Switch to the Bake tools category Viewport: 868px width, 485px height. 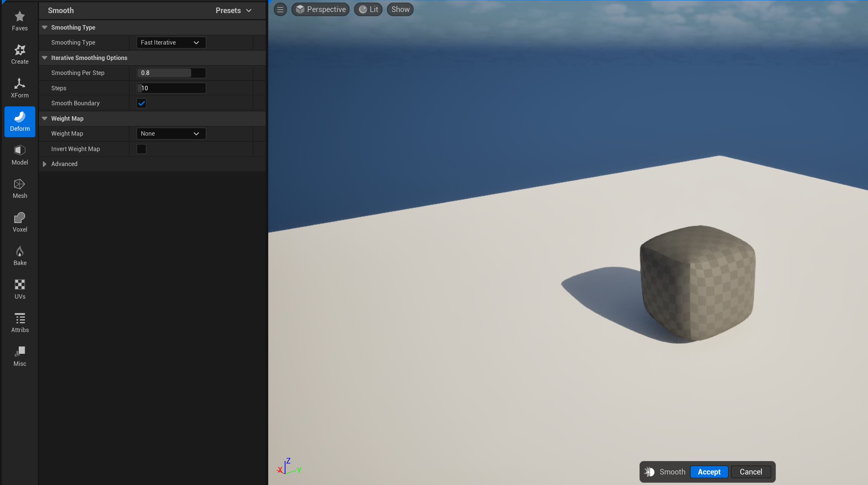click(19, 256)
